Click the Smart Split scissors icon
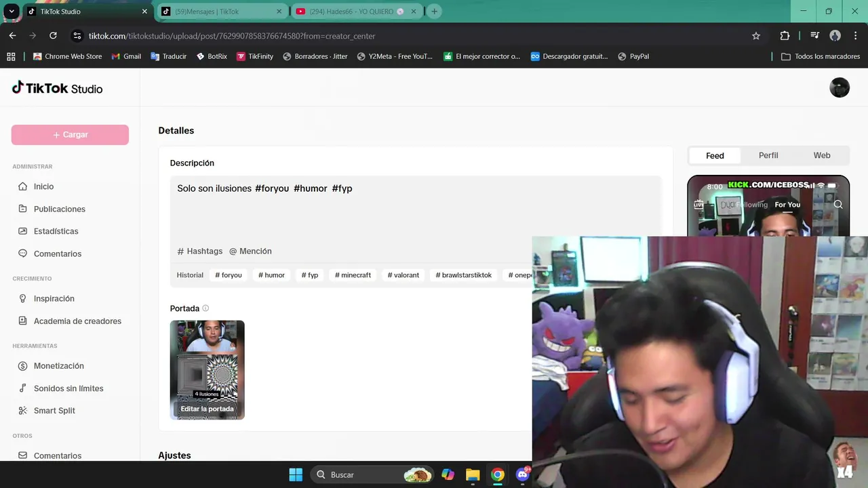 tap(23, 410)
